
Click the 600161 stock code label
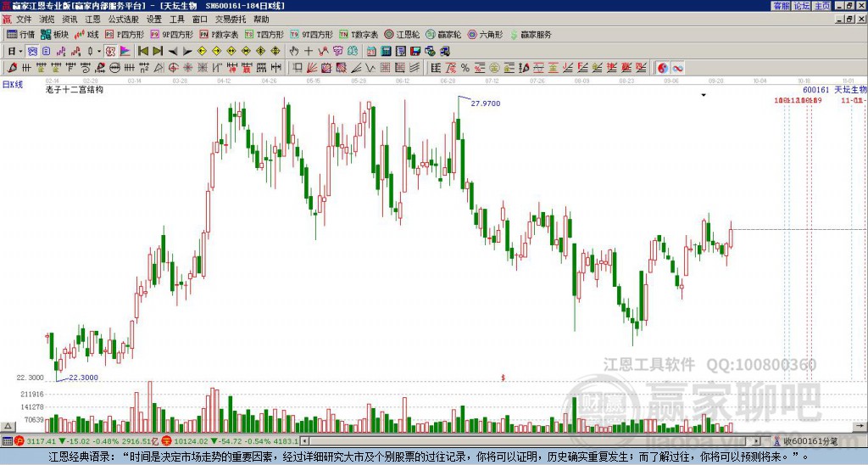(816, 90)
